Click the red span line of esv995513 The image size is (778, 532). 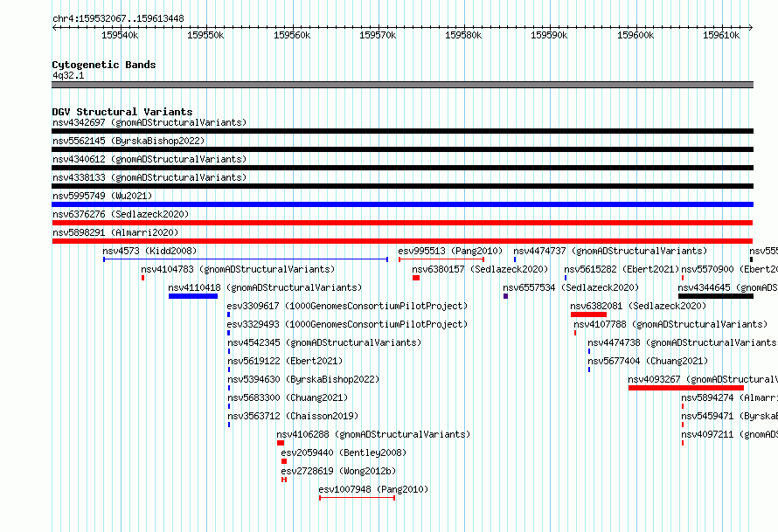[441, 259]
